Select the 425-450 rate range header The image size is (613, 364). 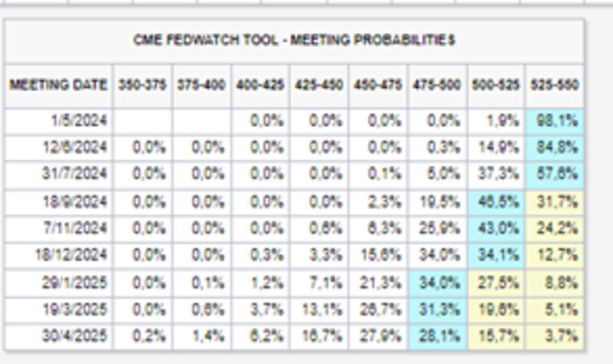(320, 85)
